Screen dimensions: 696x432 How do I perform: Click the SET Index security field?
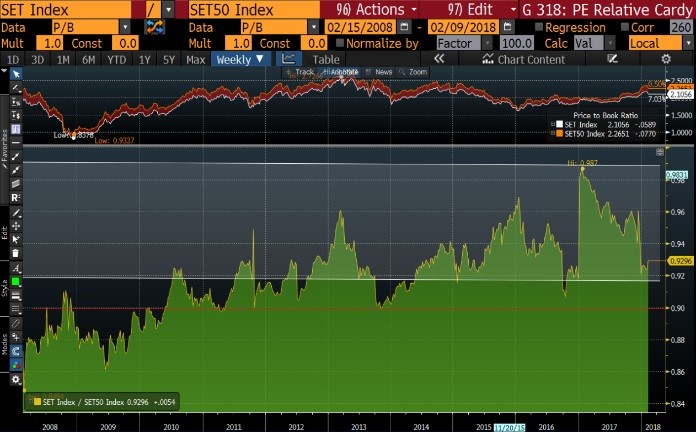(x=66, y=9)
